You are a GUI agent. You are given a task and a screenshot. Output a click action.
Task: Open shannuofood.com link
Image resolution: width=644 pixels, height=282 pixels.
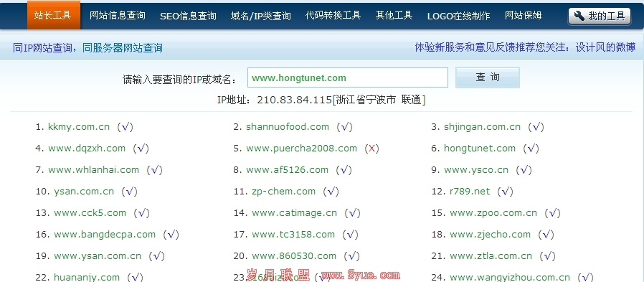pyautogui.click(x=288, y=126)
